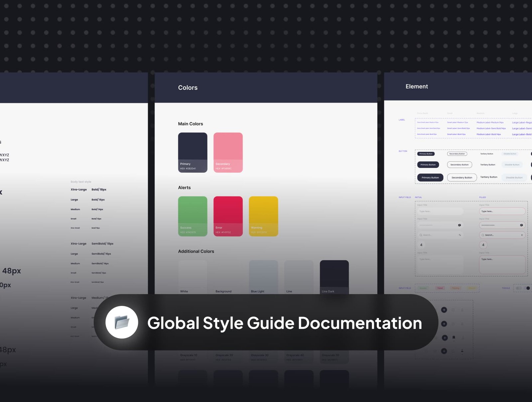Click the folder icon in the banner
The height and width of the screenshot is (402, 532).
pos(122,322)
